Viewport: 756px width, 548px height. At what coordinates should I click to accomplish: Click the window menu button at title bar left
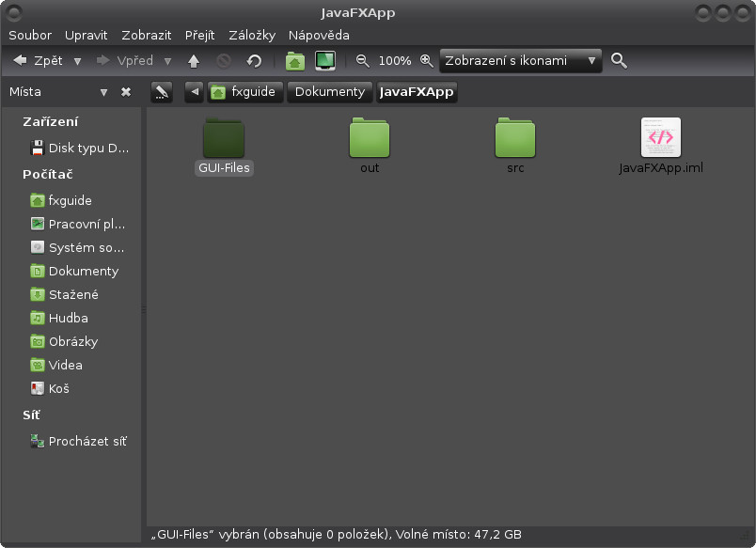14,13
